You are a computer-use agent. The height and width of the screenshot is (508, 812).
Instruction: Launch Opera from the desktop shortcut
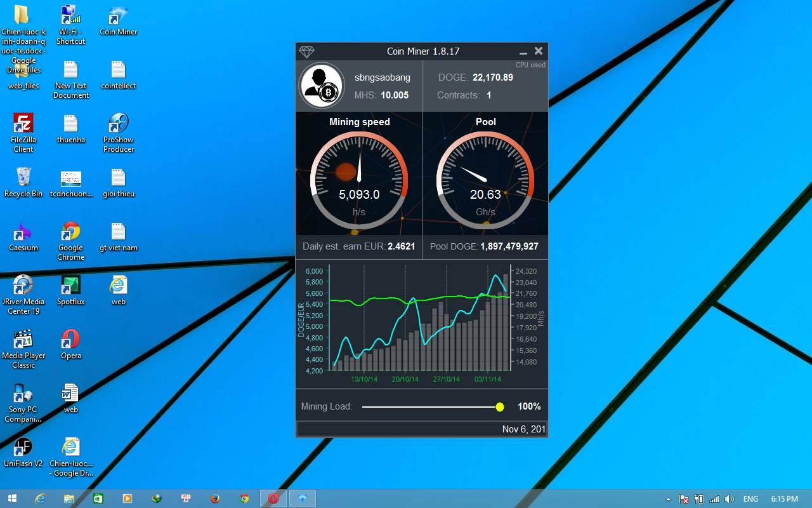click(x=71, y=345)
